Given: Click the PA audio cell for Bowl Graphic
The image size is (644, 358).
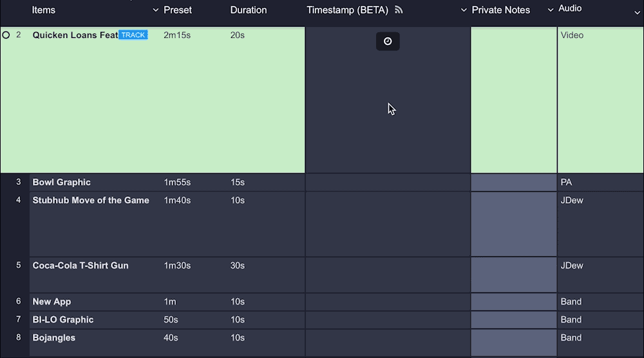Looking at the screenshot, I should (566, 182).
